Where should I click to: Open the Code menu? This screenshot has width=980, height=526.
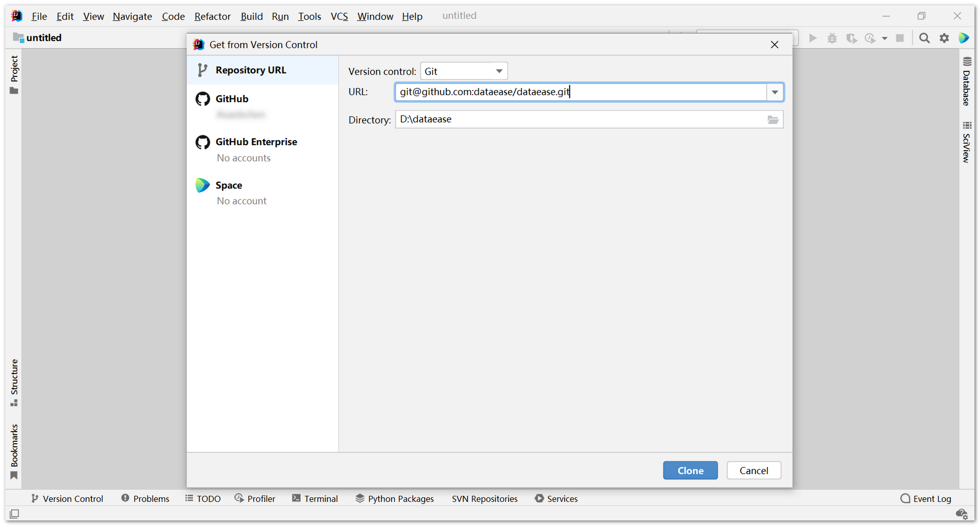173,16
